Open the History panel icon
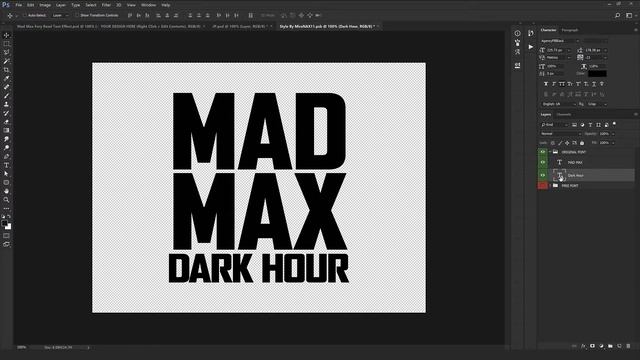The image size is (640, 360). tap(531, 33)
